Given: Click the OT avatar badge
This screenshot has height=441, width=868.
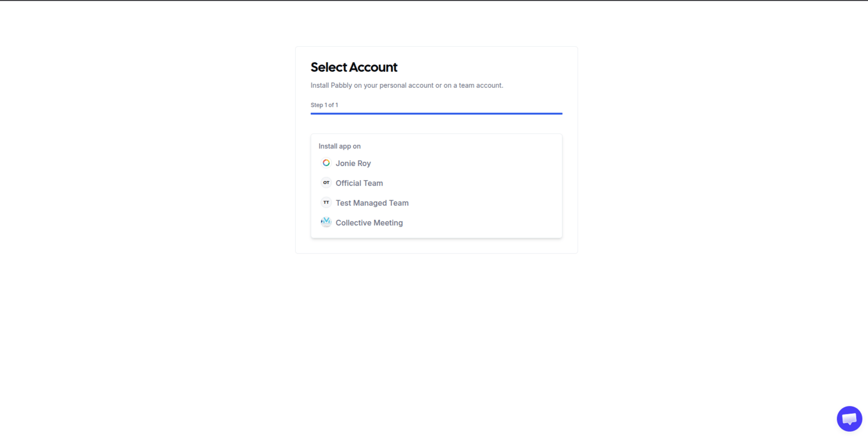Looking at the screenshot, I should click(326, 183).
